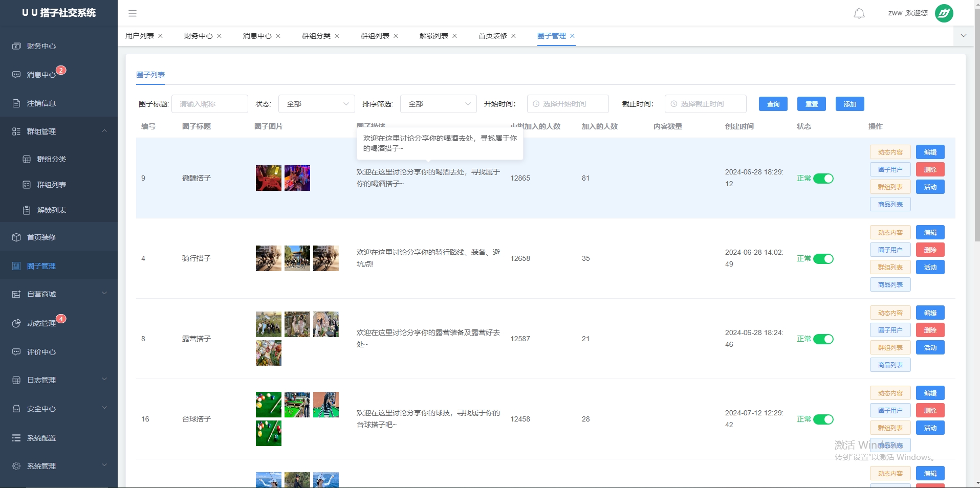Click the 查询 button
The width and height of the screenshot is (980, 488).
pyautogui.click(x=773, y=104)
